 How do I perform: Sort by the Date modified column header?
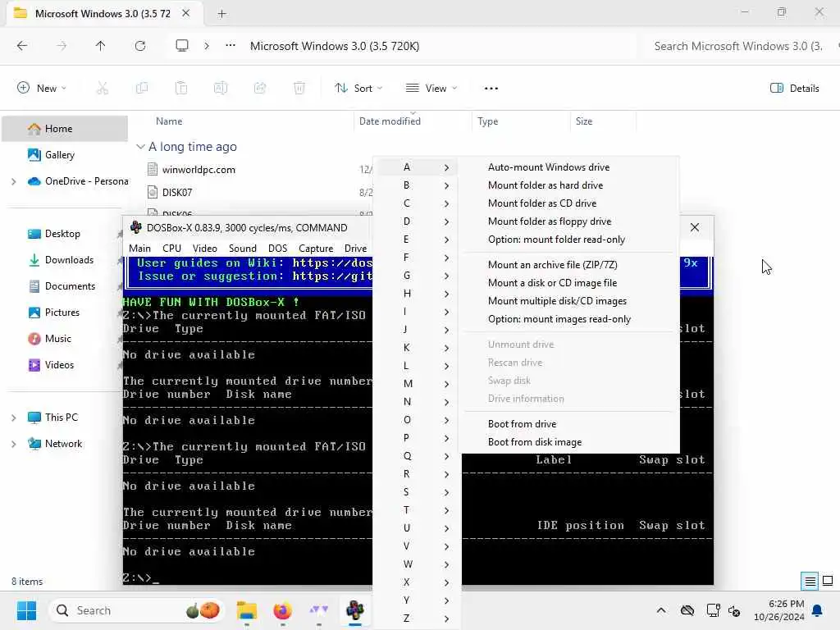click(x=390, y=121)
